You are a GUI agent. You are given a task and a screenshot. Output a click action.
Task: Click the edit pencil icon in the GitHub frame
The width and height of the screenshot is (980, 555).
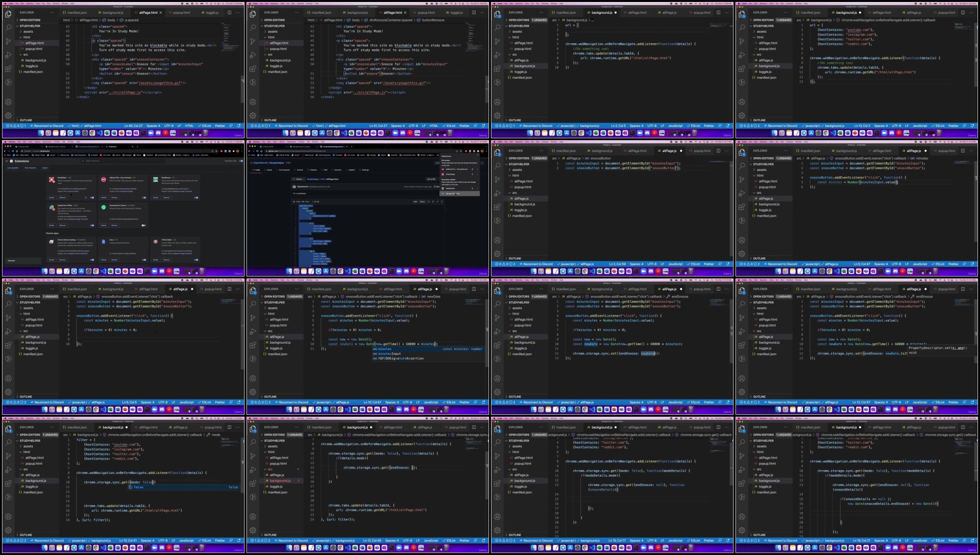(437, 202)
